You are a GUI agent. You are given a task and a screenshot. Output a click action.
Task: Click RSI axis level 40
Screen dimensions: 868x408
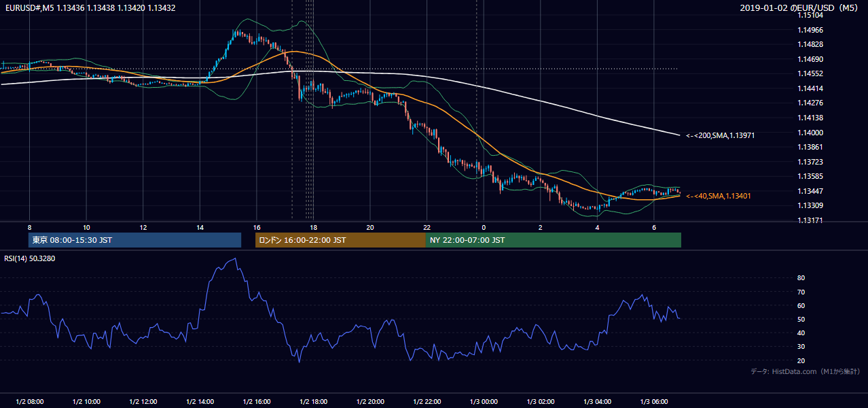pos(801,333)
